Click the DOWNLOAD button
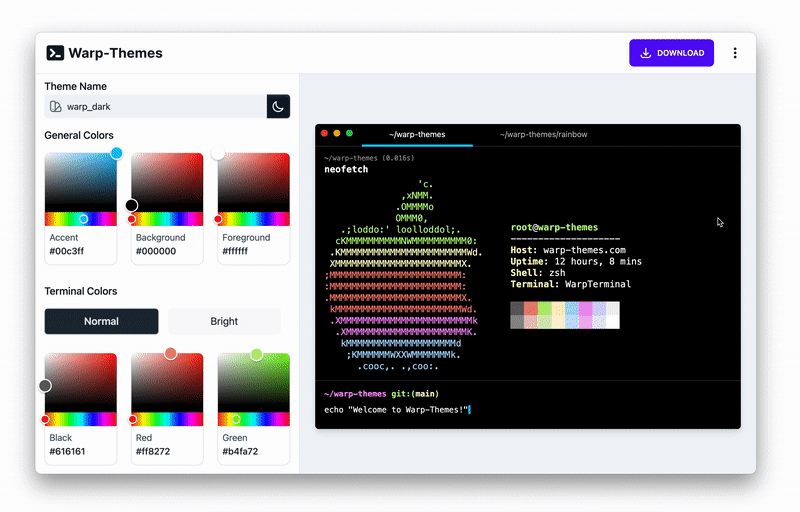 click(671, 53)
